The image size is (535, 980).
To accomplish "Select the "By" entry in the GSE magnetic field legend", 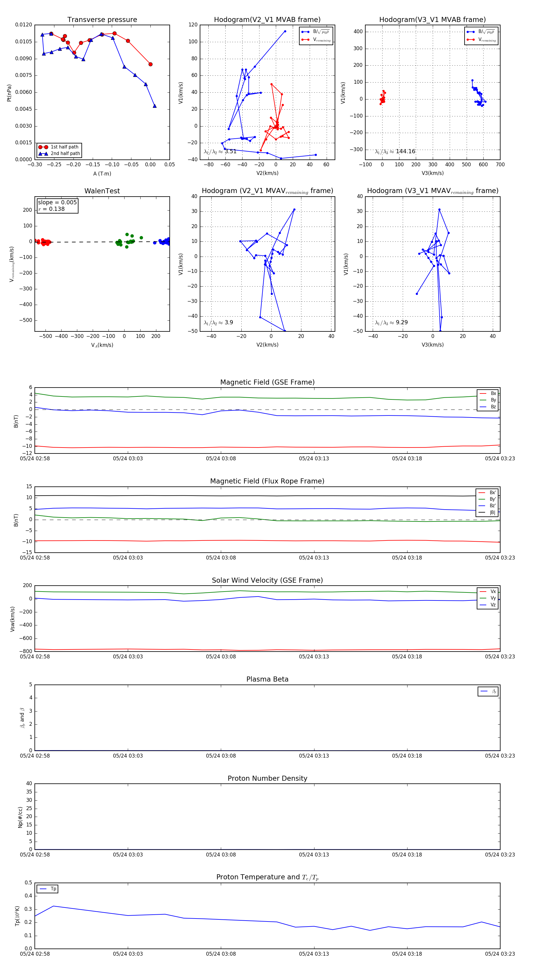I will tap(488, 400).
